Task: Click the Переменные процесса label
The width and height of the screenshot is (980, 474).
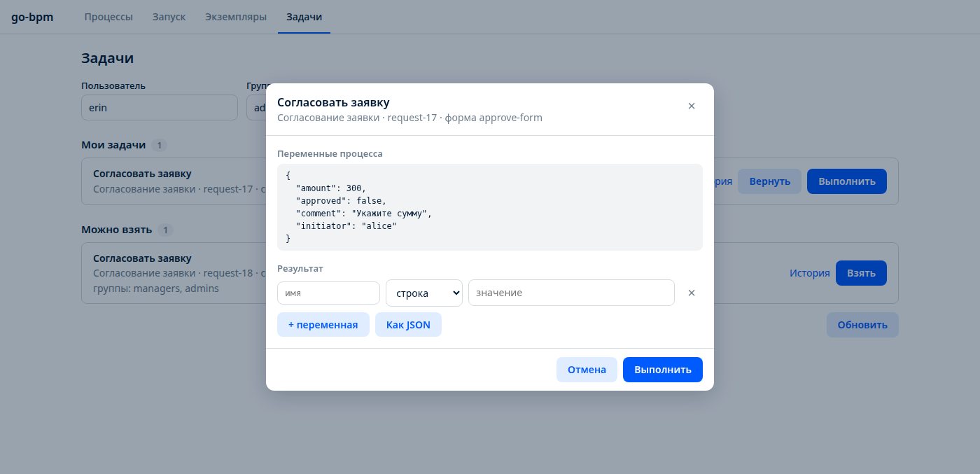Action: tap(330, 153)
